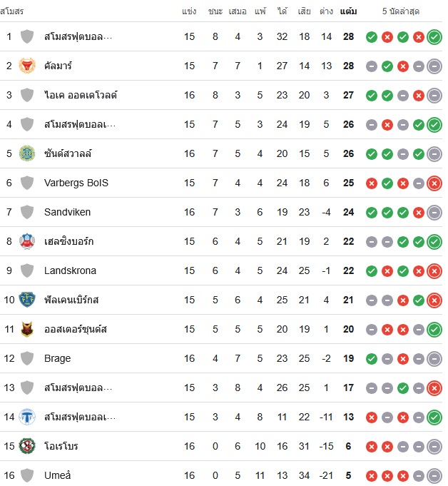Click the latest green win icon in row 1
The image size is (448, 486).
click(434, 37)
